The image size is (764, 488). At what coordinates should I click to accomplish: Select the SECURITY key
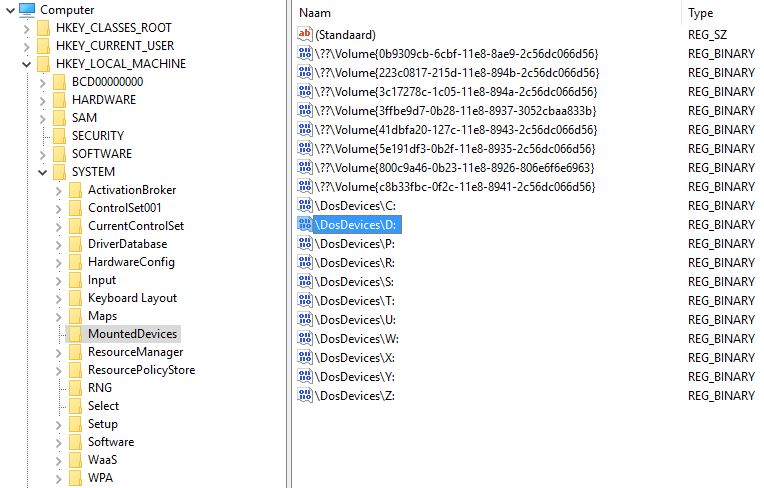98,135
